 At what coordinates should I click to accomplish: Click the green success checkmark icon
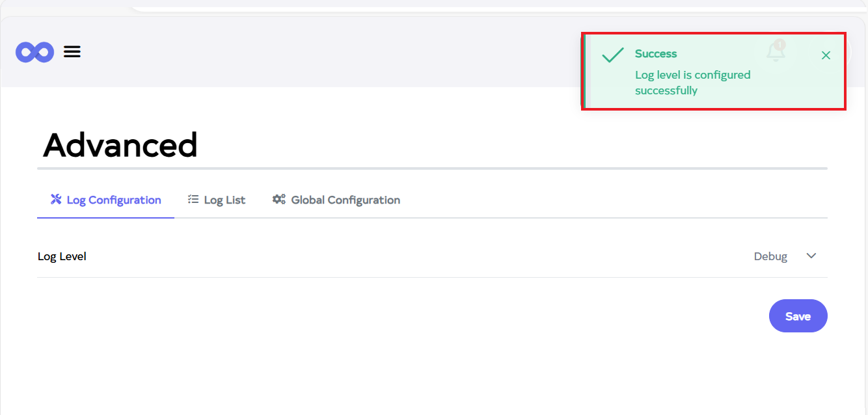[x=612, y=55]
